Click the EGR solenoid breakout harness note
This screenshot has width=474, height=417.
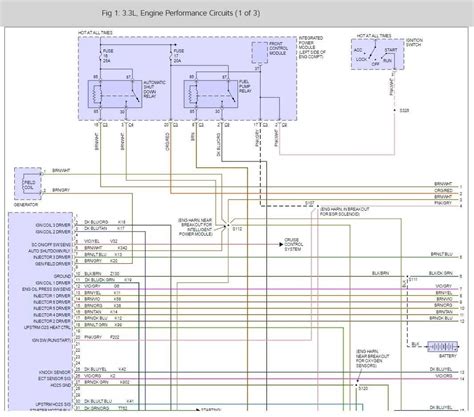pyautogui.click(x=344, y=211)
